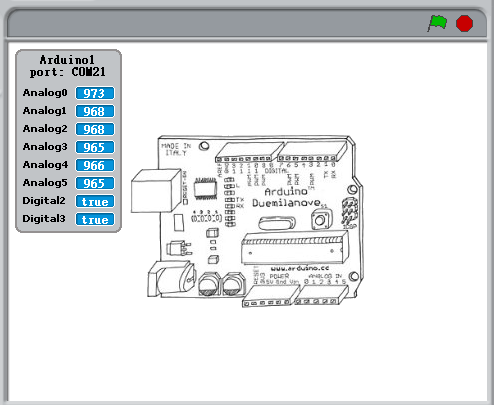
Task: Click the Analog2 value box
Action: point(95,129)
